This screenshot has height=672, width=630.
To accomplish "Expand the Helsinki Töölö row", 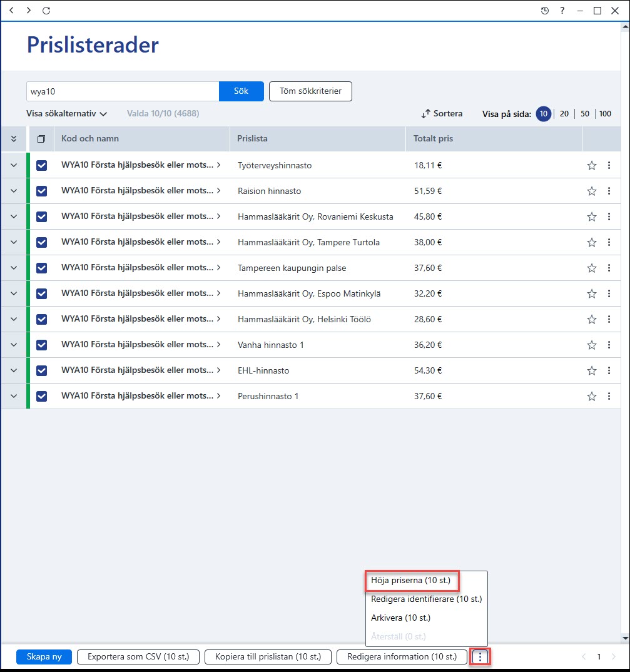I will point(14,319).
